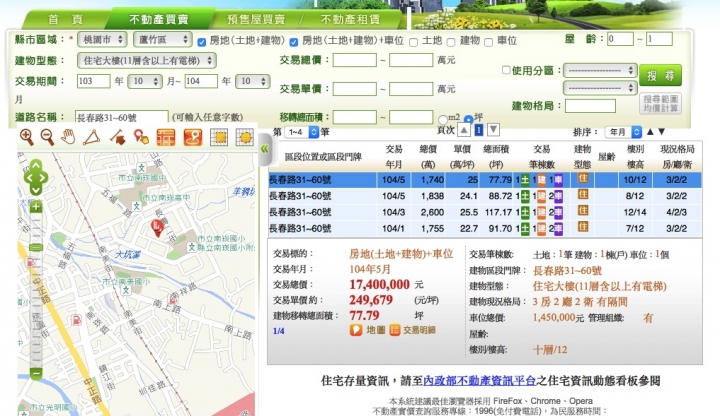Open the end month dropdown
The height and width of the screenshot is (416, 720).
pyautogui.click(x=252, y=81)
